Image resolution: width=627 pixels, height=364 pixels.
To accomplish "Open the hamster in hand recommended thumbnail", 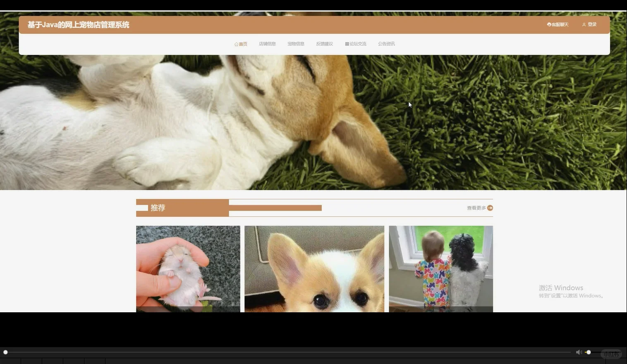I will (x=188, y=269).
